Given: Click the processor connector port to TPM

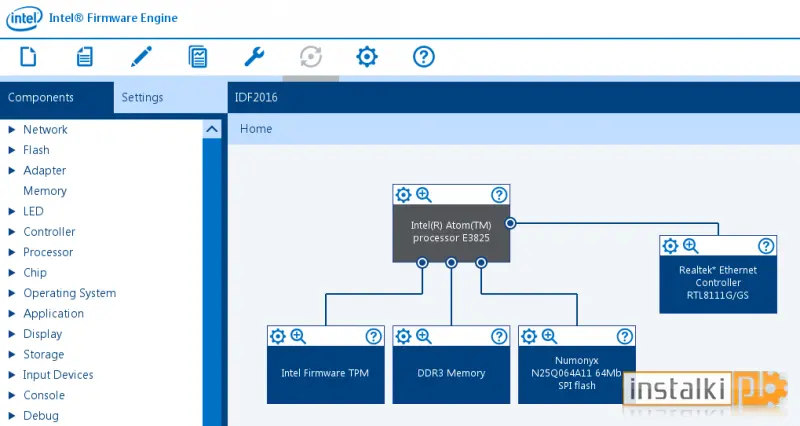Looking at the screenshot, I should click(422, 263).
